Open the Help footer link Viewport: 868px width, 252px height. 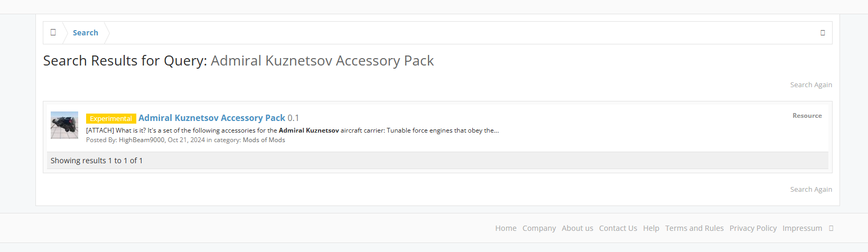point(651,228)
